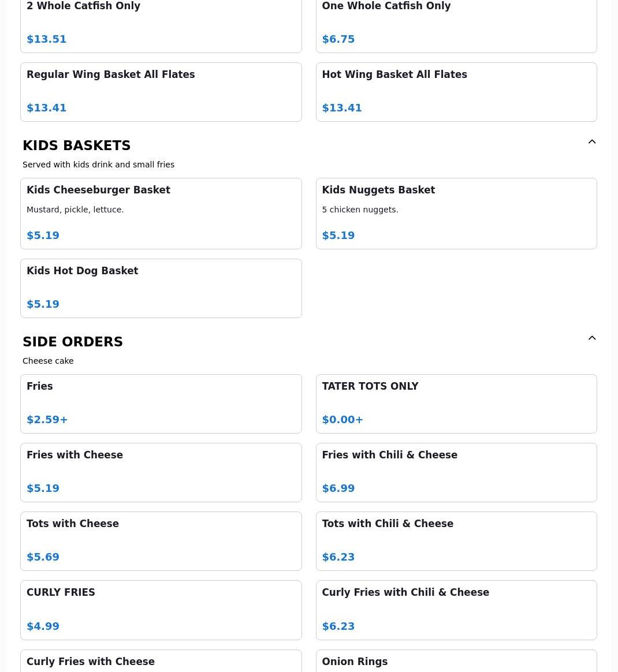Screen dimensions: 618x672
Task: Select the TATER TOTS ONLY item
Action: point(456,403)
